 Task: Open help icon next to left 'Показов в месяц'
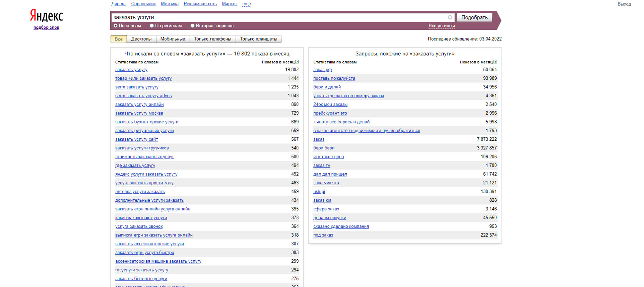pyautogui.click(x=297, y=62)
